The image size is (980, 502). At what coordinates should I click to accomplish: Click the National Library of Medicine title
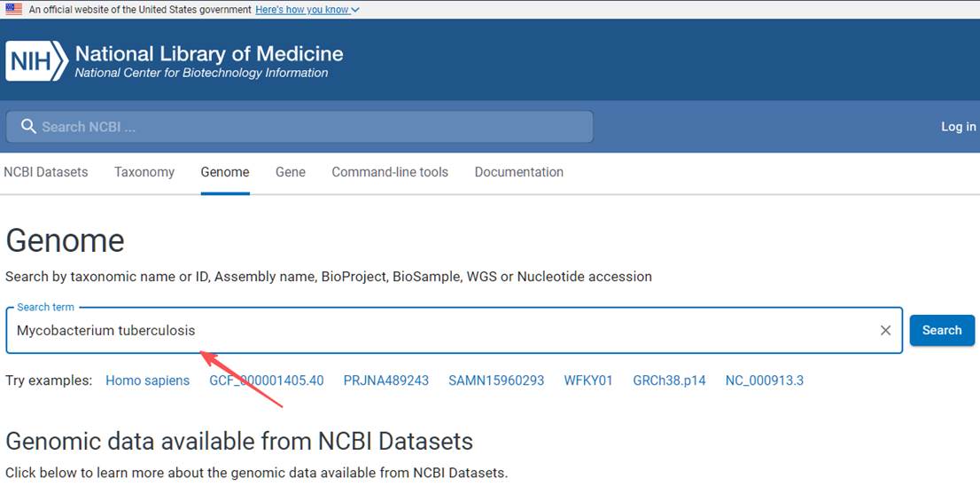coord(209,53)
